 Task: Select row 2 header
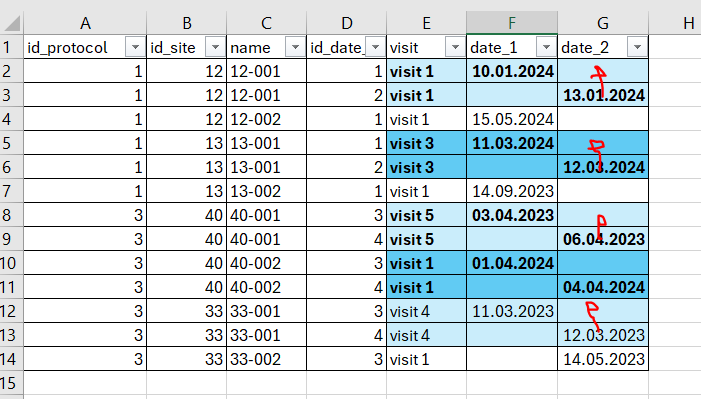point(12,71)
